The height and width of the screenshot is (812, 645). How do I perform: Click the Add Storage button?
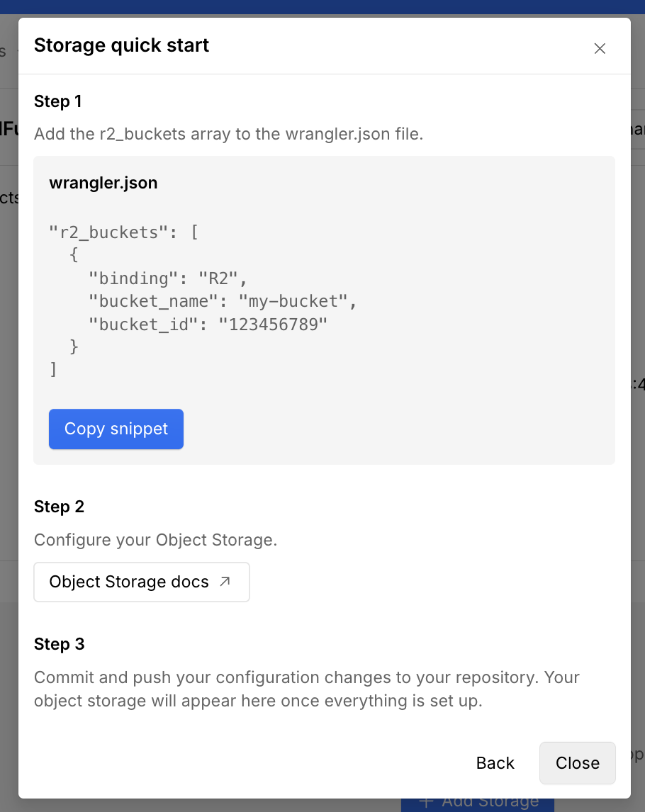478,801
